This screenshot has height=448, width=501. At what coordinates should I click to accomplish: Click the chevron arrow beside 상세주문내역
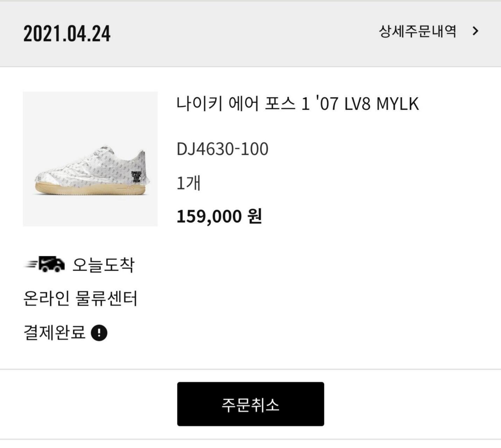tap(475, 31)
